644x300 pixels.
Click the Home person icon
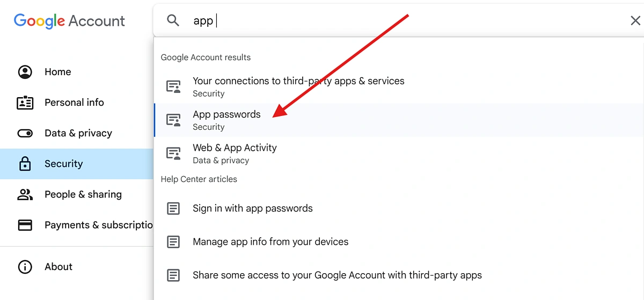pos(25,72)
